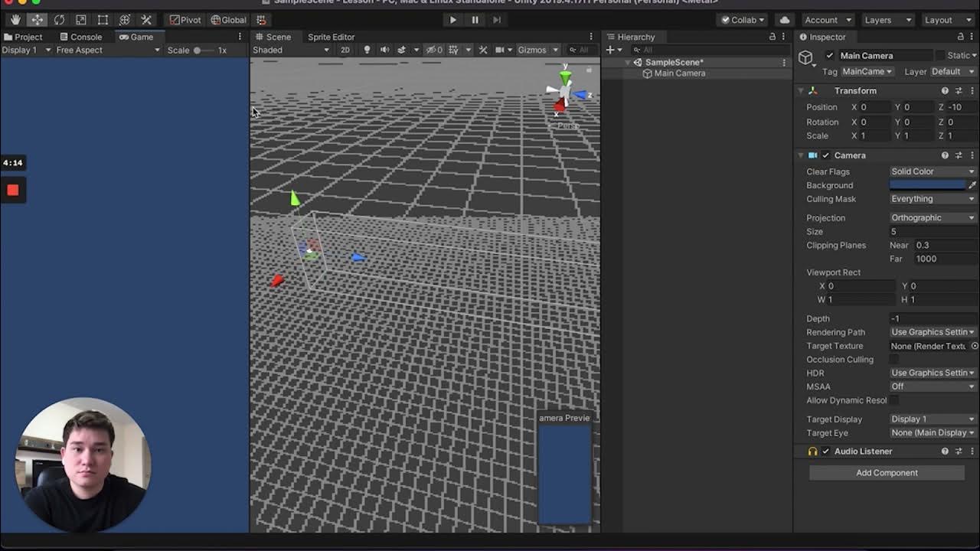The height and width of the screenshot is (551, 980).
Task: Toggle Main Camera active checkbox
Action: pos(829,55)
